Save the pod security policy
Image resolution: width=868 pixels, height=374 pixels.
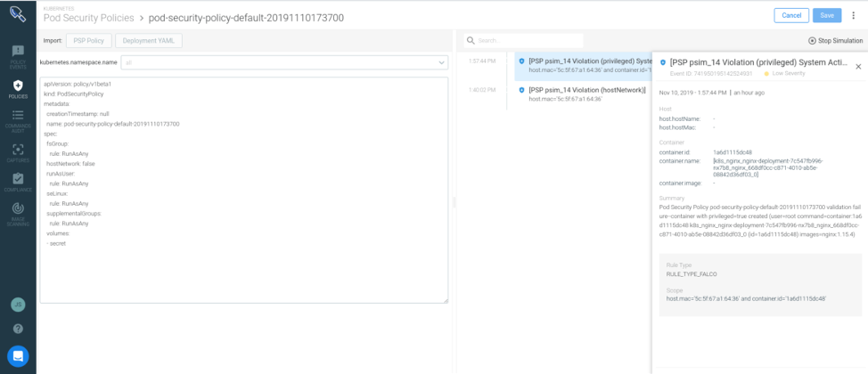tap(826, 15)
